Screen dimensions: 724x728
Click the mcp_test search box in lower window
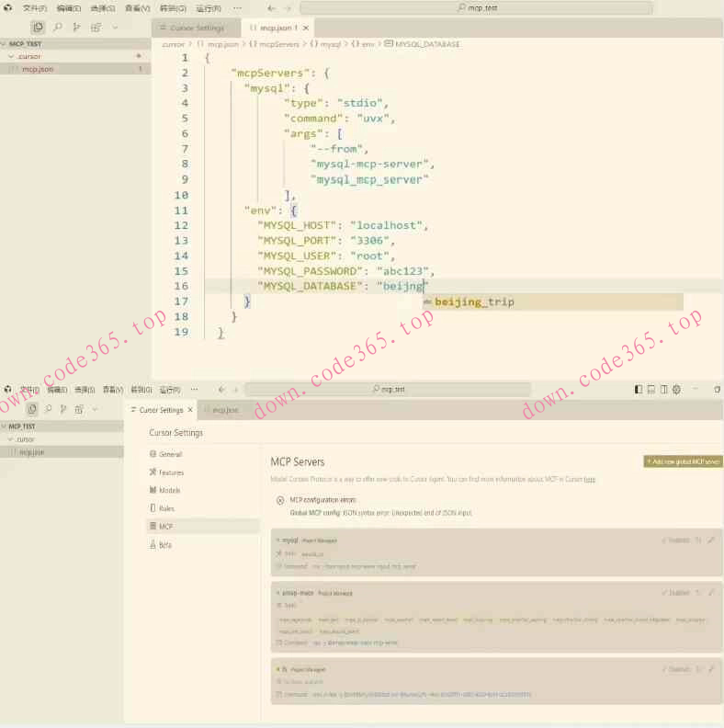tap(392, 390)
